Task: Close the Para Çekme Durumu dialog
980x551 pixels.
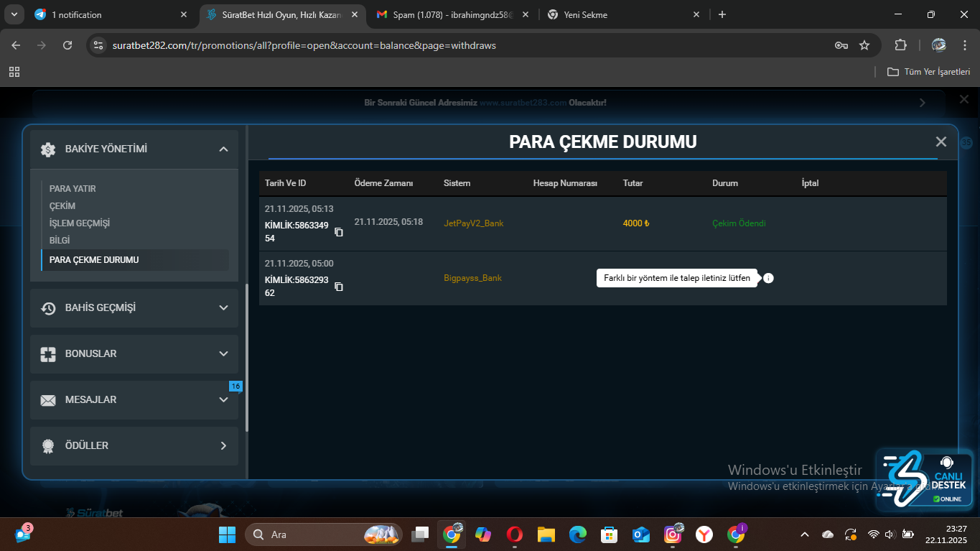Action: coord(941,142)
